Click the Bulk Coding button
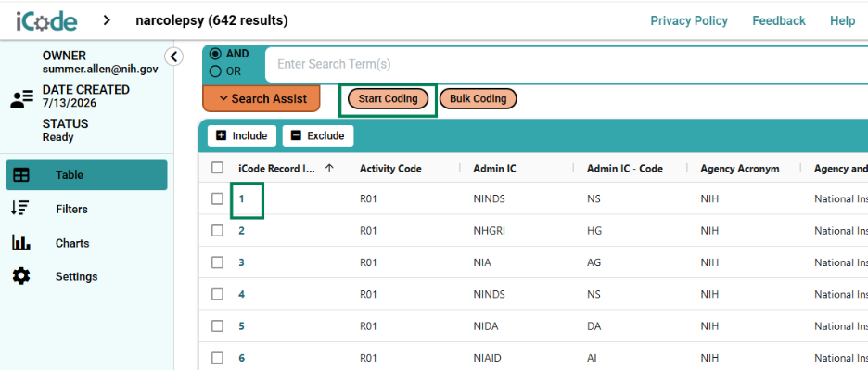This screenshot has height=370, width=868. click(478, 98)
